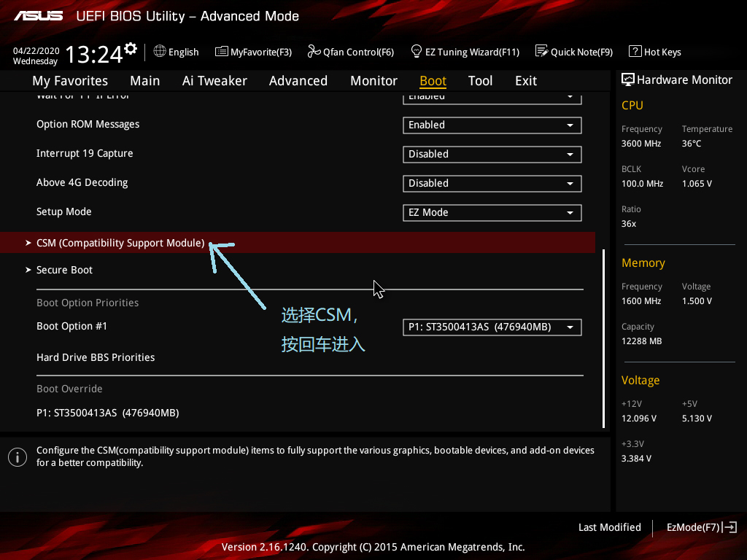This screenshot has width=747, height=560.
Task: Click the Boot Option #1 label
Action: [72, 326]
